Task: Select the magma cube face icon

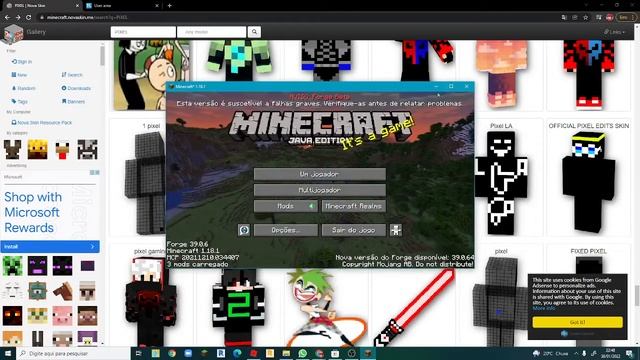Action: point(13,316)
